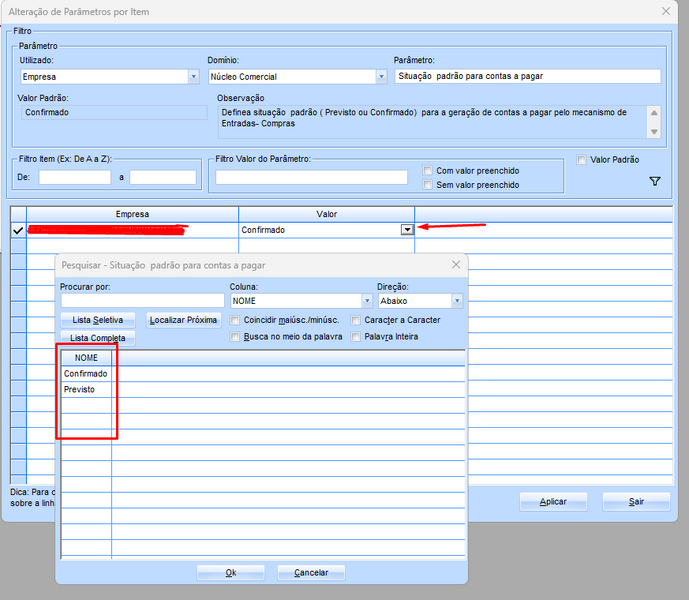Close the Pesquisar search dialog
The image size is (689, 600).
pos(456,265)
